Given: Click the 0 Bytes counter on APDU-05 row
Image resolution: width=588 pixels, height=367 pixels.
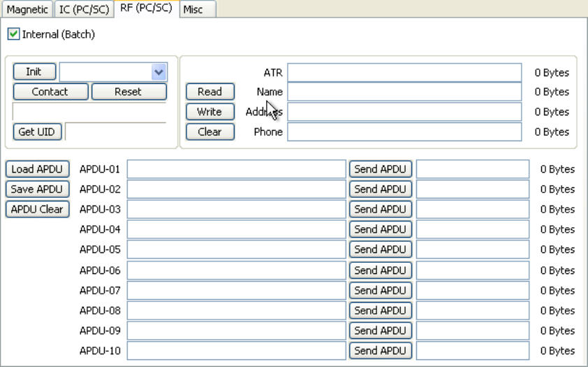Looking at the screenshot, I should tap(557, 250).
